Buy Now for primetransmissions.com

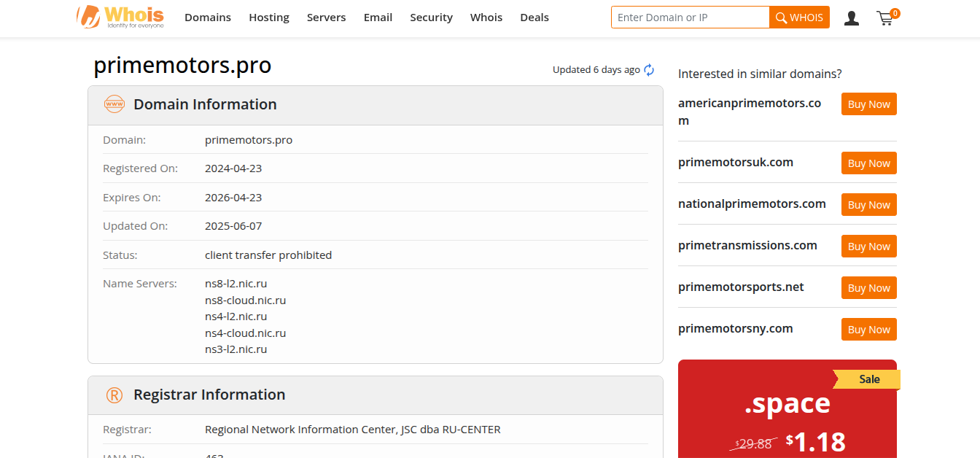868,247
